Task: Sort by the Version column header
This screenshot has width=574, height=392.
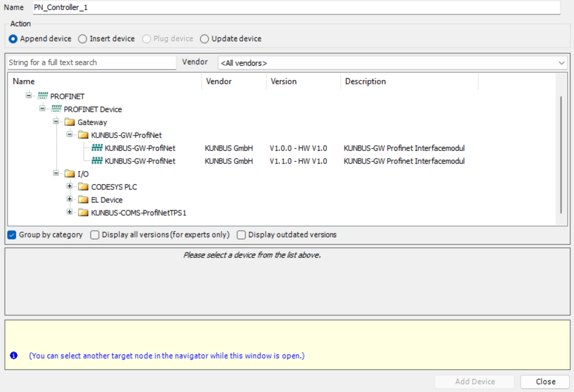Action: pos(283,82)
